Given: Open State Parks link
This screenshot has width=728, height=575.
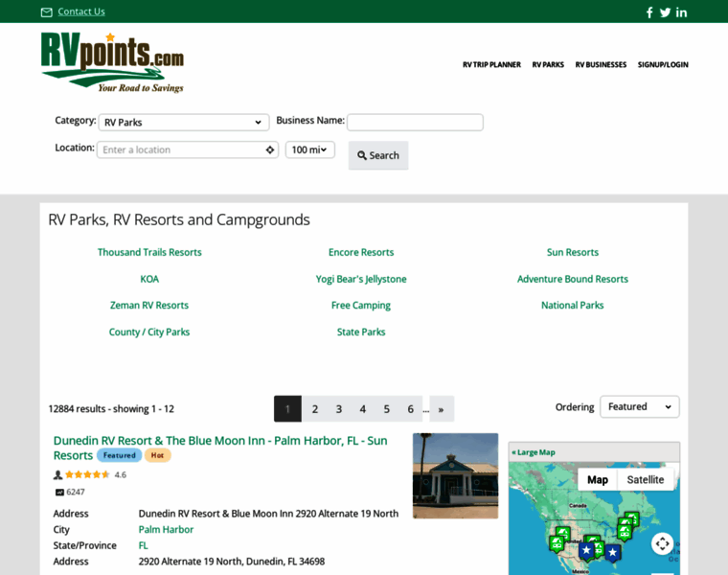Looking at the screenshot, I should pos(361,333).
